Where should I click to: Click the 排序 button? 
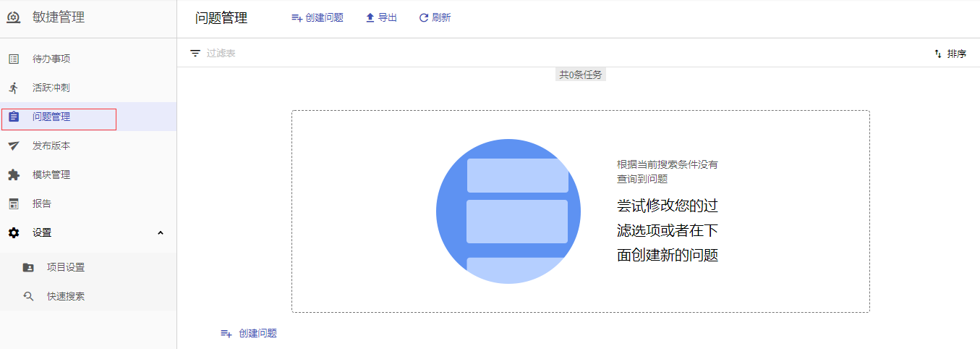tap(950, 54)
